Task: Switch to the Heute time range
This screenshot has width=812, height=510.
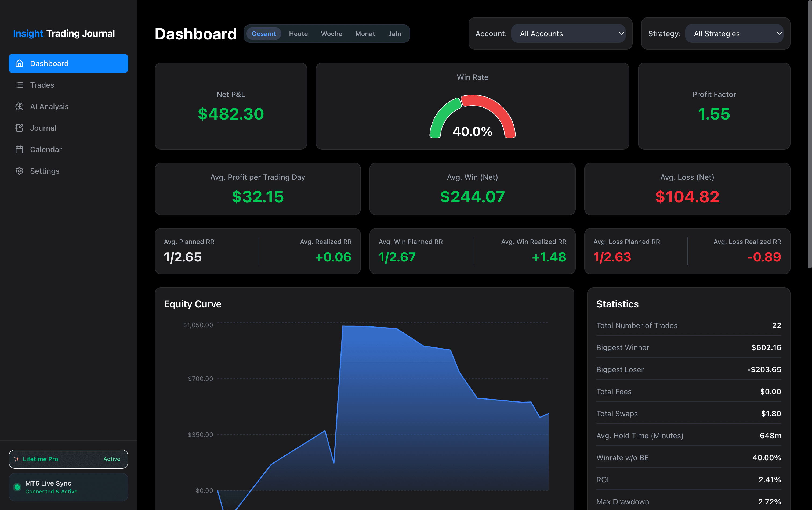Action: click(x=298, y=34)
